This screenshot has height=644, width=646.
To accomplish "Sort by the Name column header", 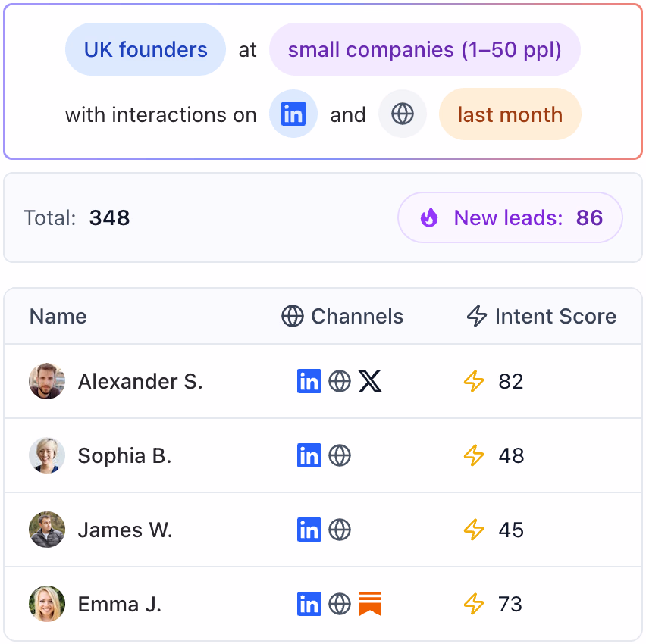I will (x=58, y=317).
